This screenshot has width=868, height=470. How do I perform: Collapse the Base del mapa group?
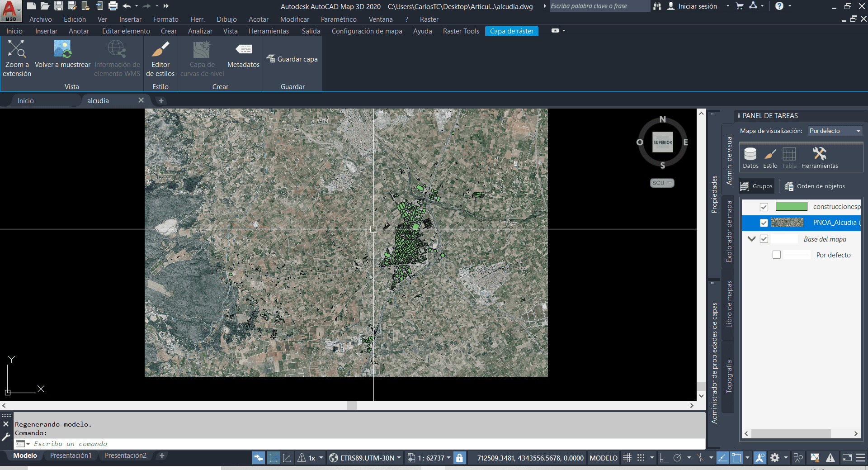click(751, 238)
